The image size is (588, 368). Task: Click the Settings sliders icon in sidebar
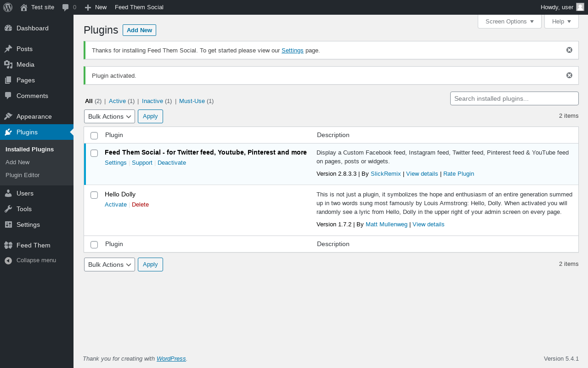(x=8, y=224)
